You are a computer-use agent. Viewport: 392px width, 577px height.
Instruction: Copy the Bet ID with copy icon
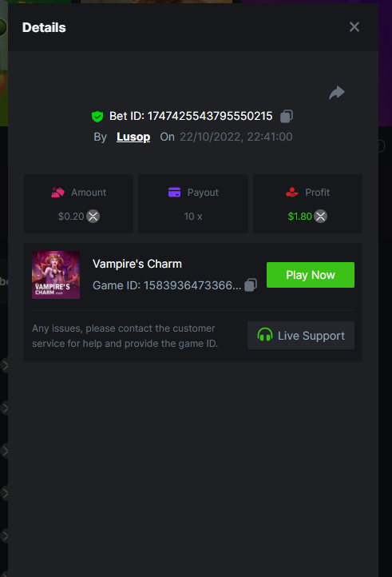287,117
